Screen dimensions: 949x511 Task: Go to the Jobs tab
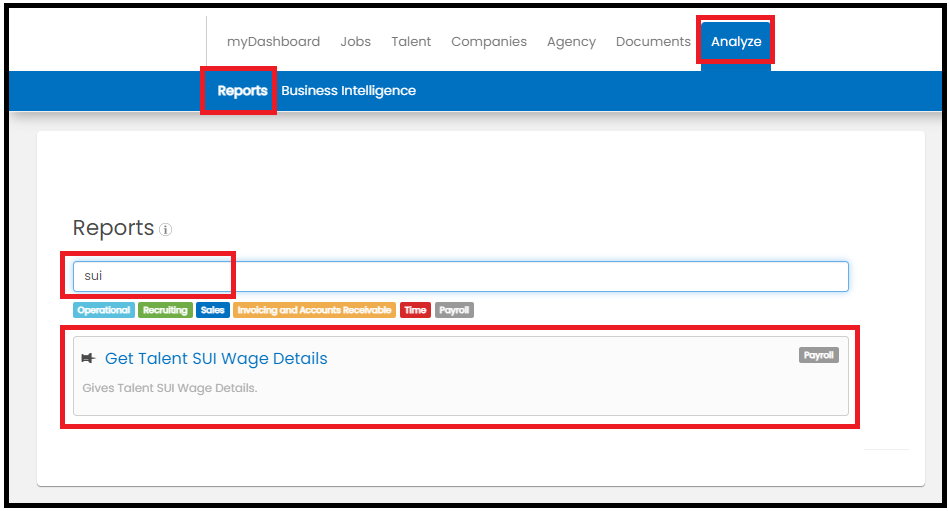[355, 42]
